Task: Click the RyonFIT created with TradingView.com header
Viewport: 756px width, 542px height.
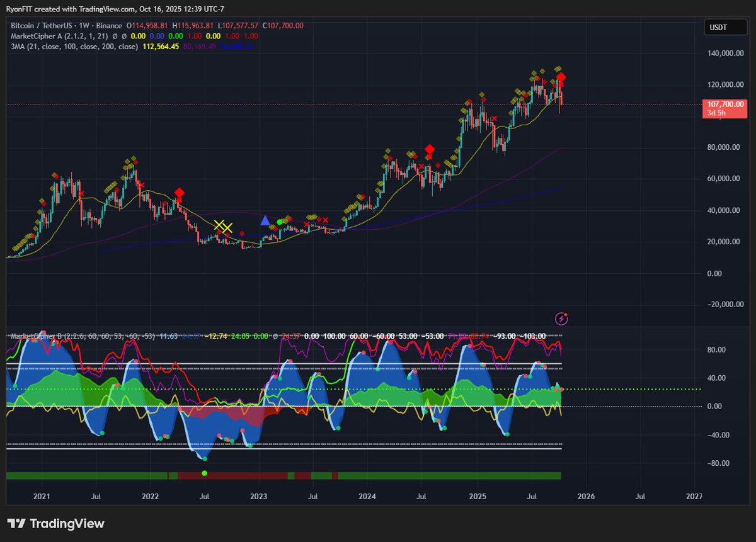Action: pos(115,9)
